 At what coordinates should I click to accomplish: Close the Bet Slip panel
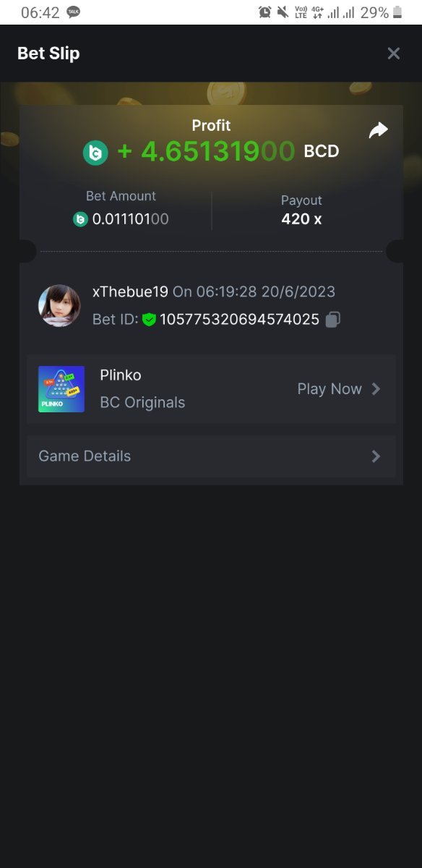pyautogui.click(x=394, y=54)
